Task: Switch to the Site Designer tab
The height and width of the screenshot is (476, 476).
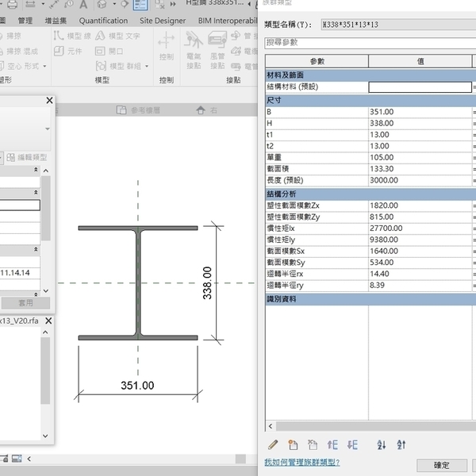Action: [163, 21]
